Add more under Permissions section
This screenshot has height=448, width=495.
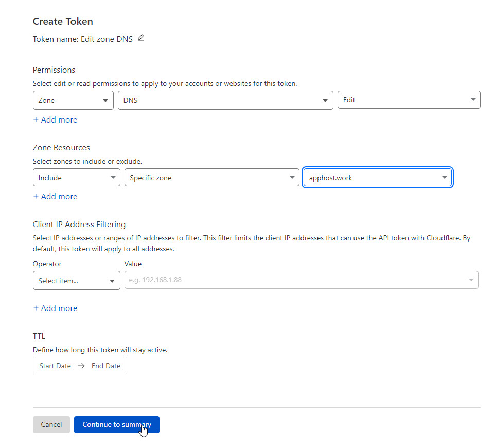(55, 120)
